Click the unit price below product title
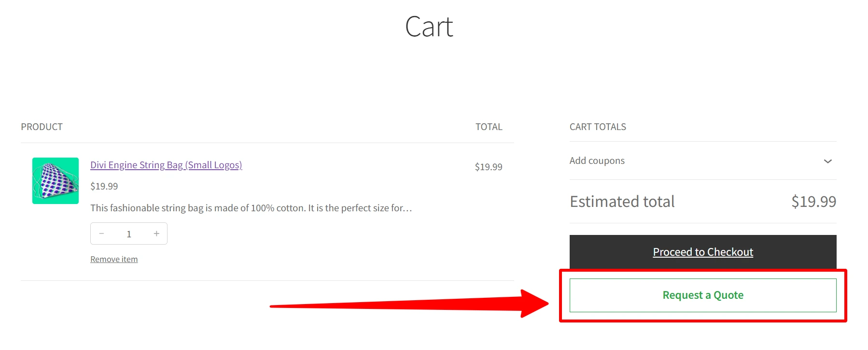The width and height of the screenshot is (868, 350). [104, 186]
